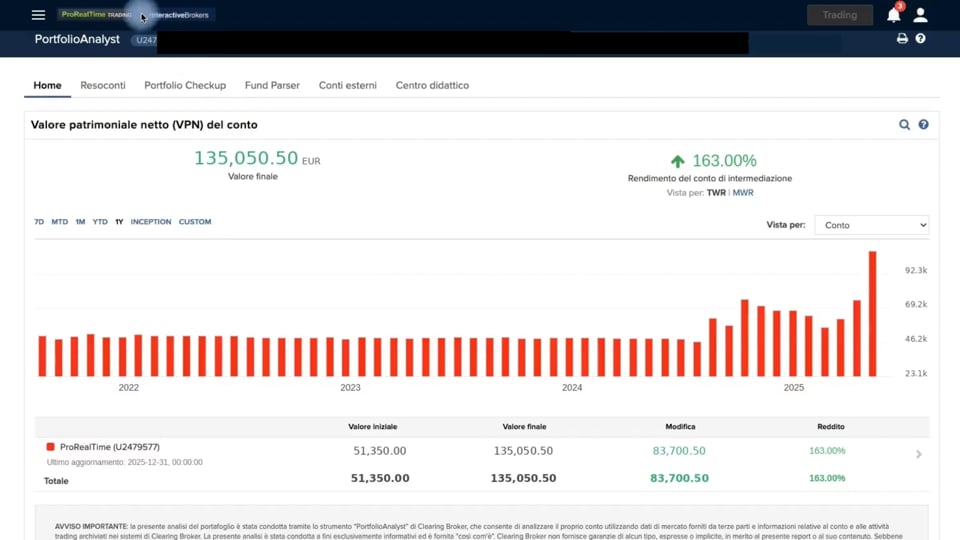Click the ProRealTime Trading logo
This screenshot has width=960, height=540.
tap(96, 15)
